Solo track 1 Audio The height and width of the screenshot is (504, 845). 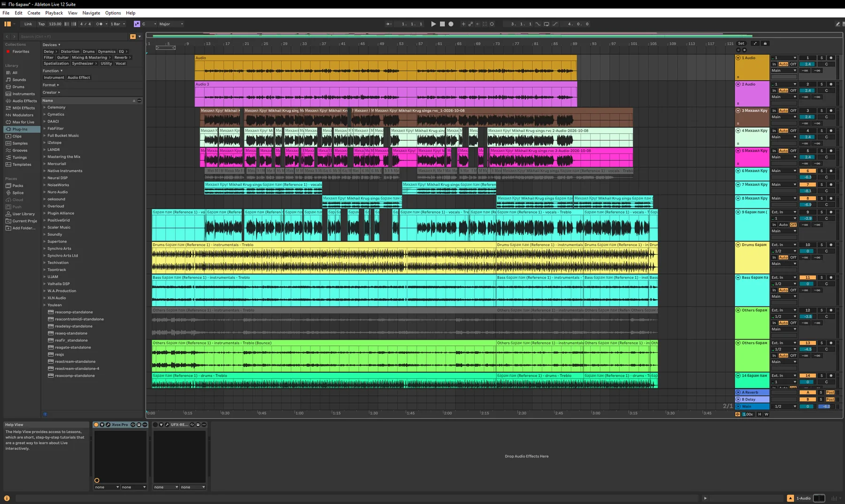click(x=822, y=58)
